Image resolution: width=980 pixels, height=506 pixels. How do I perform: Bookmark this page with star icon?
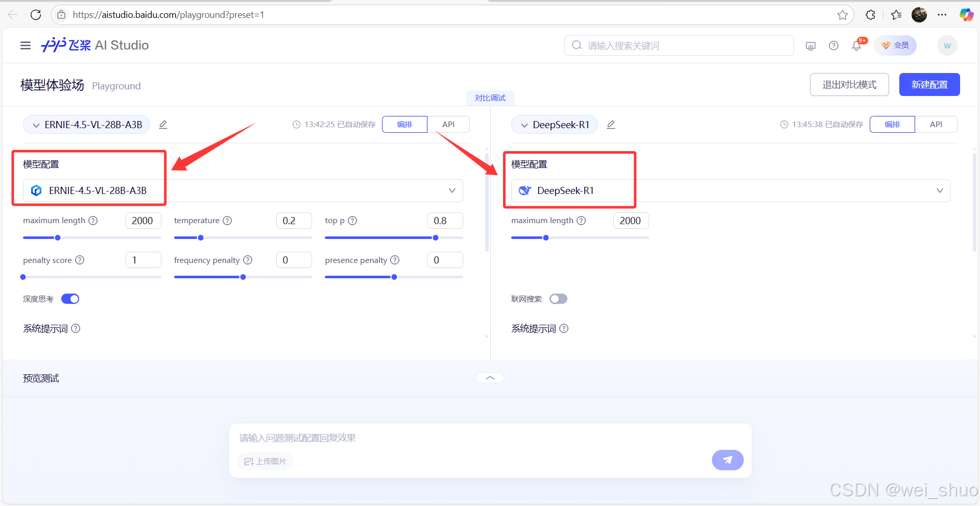pyautogui.click(x=843, y=15)
